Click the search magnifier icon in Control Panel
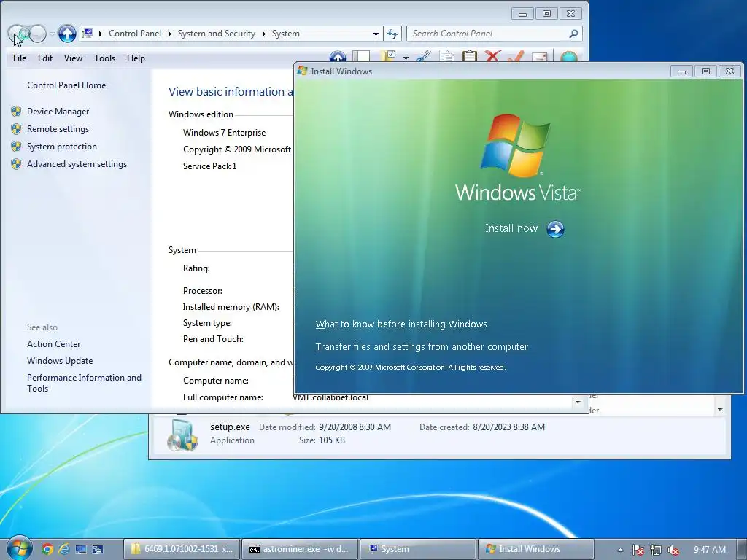 (573, 34)
